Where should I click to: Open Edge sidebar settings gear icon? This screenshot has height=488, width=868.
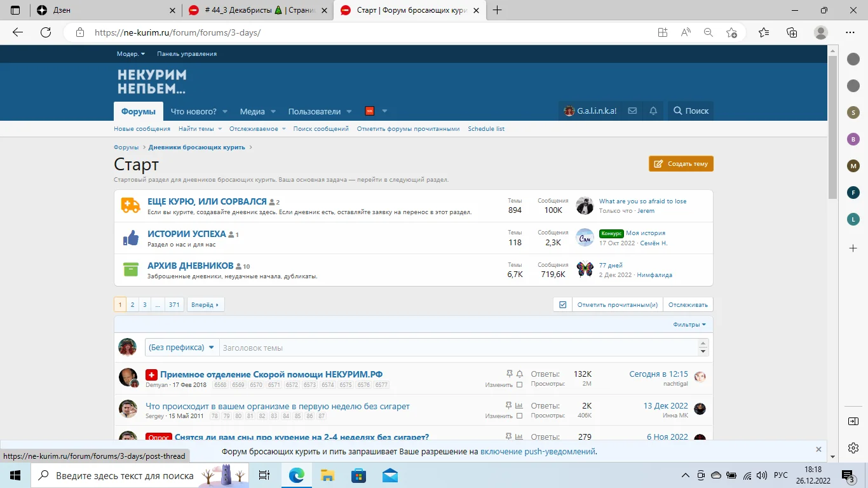point(853,448)
